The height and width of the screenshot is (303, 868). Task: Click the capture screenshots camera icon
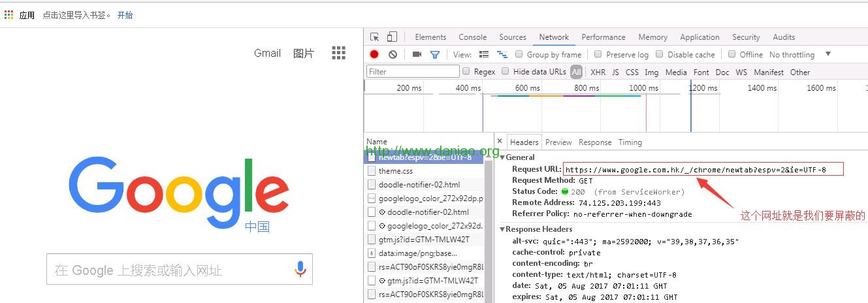(x=417, y=55)
